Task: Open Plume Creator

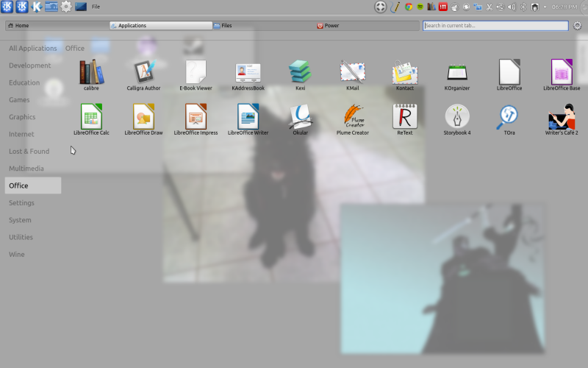Action: click(353, 119)
